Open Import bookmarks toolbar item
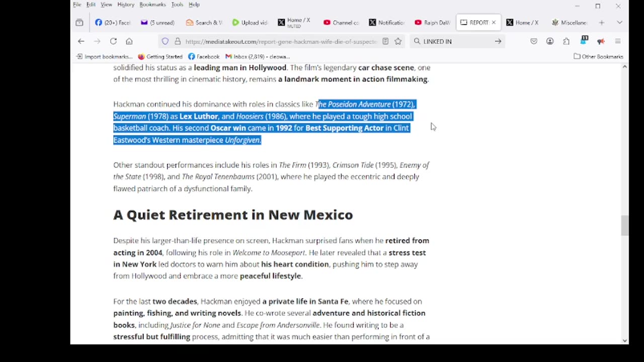This screenshot has height=362, width=644. tap(105, 57)
